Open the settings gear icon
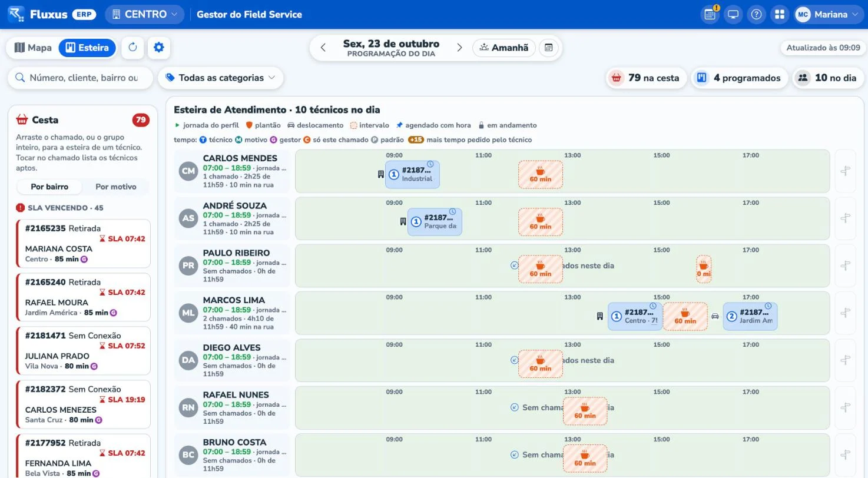Screen dimensions: 868x478 coord(159,48)
